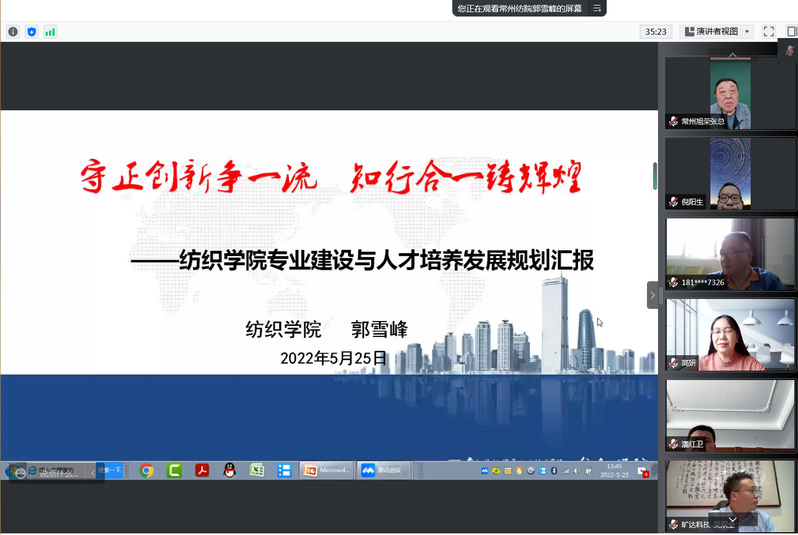Open QQ penguin icon in taskbar
The width and height of the screenshot is (798, 535).
click(x=229, y=470)
